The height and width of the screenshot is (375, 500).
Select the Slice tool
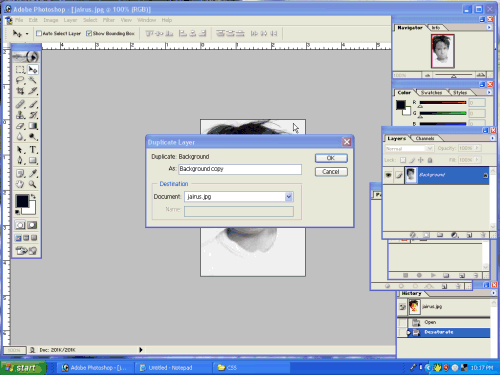pos(33,91)
